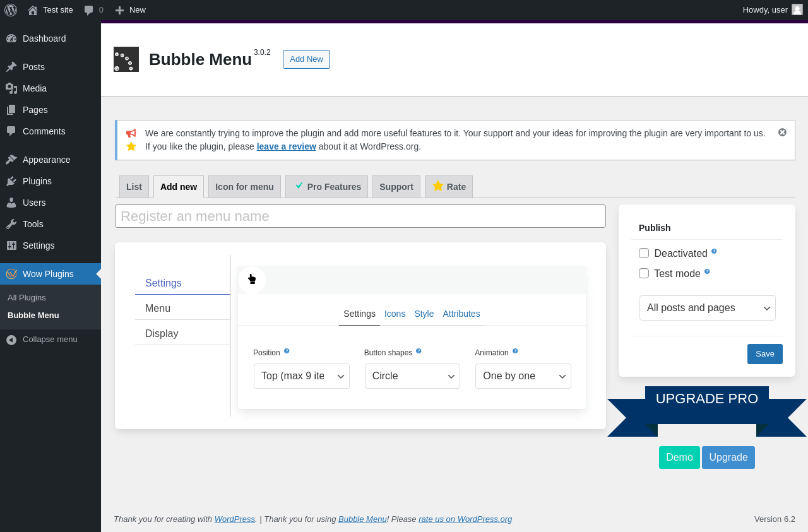
Task: Switch to the Icon for menu tab
Action: pos(244,187)
